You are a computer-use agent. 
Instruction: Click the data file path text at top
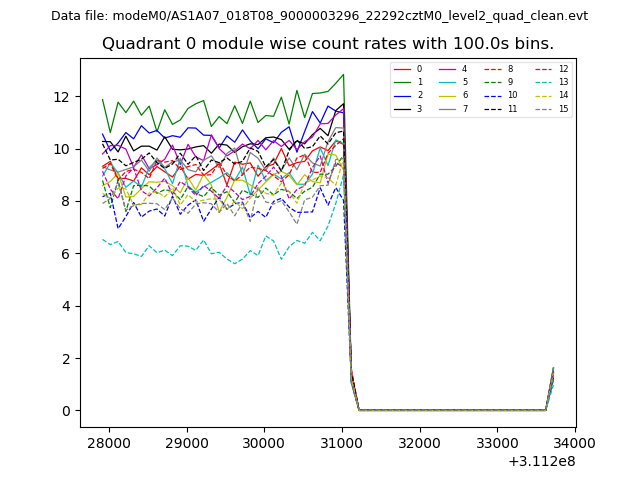pos(320,16)
